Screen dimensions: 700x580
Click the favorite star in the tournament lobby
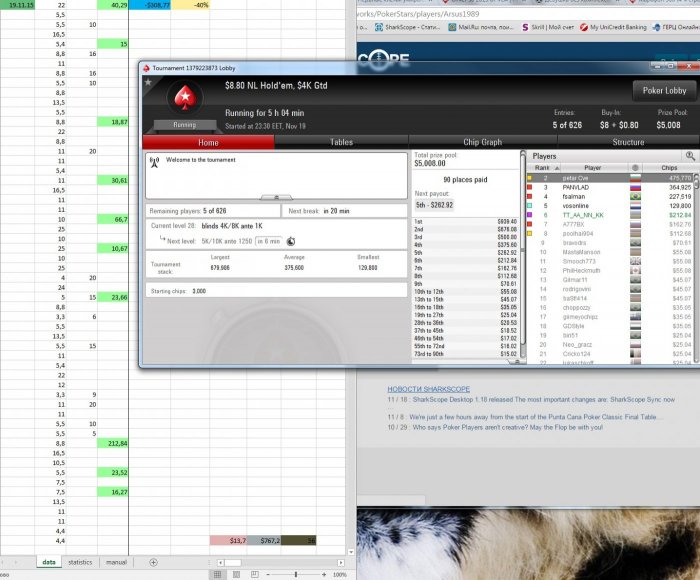(x=148, y=82)
